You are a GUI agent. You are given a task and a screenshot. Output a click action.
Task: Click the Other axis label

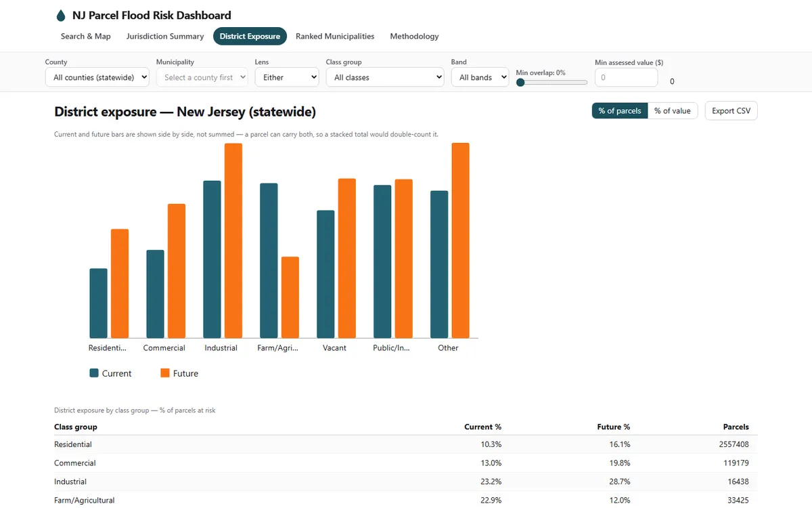point(448,347)
